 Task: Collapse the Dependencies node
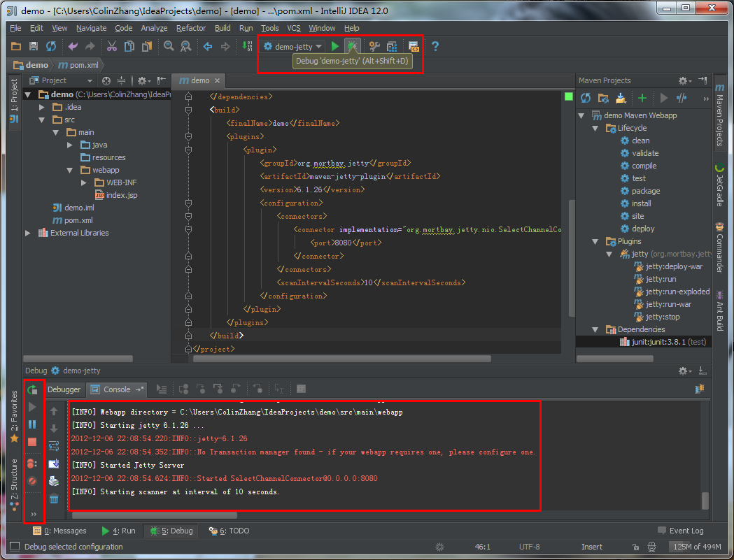pos(595,330)
